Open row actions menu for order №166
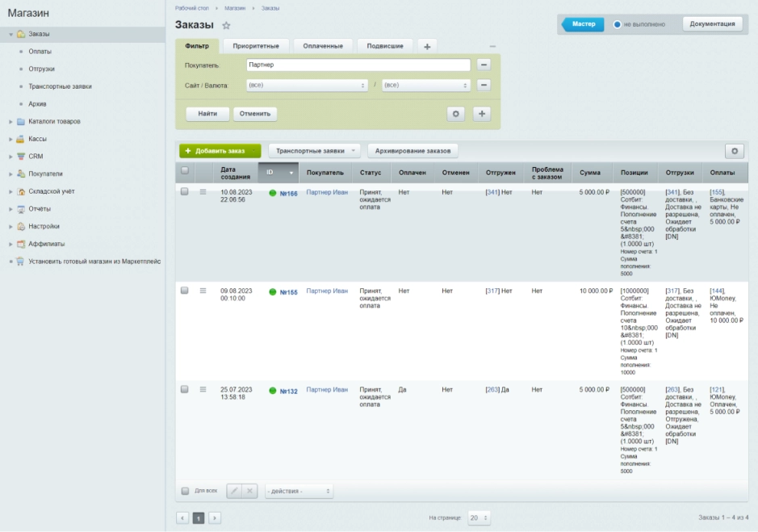758x532 pixels. click(x=203, y=192)
